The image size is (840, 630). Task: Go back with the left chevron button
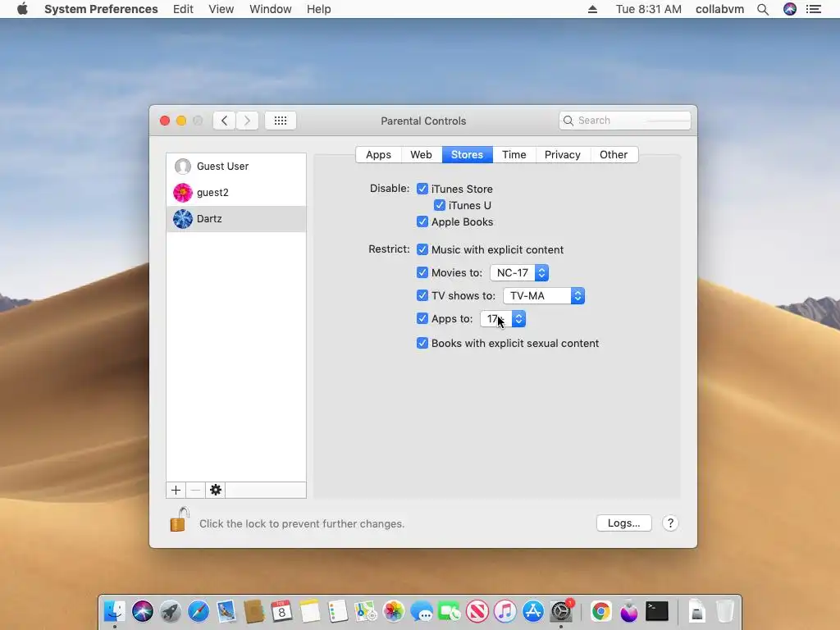(x=225, y=121)
